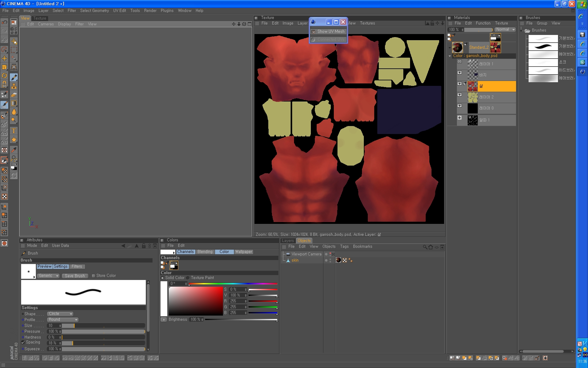The width and height of the screenshot is (588, 368).
Task: Select the Texture Paint radio button
Action: pyautogui.click(x=188, y=278)
